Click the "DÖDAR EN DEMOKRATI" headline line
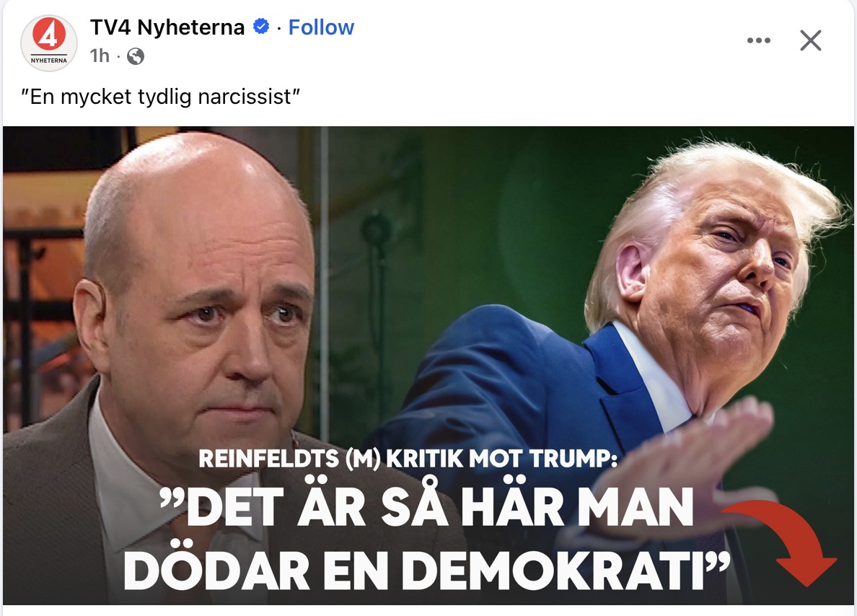857x616 pixels. coord(427,571)
